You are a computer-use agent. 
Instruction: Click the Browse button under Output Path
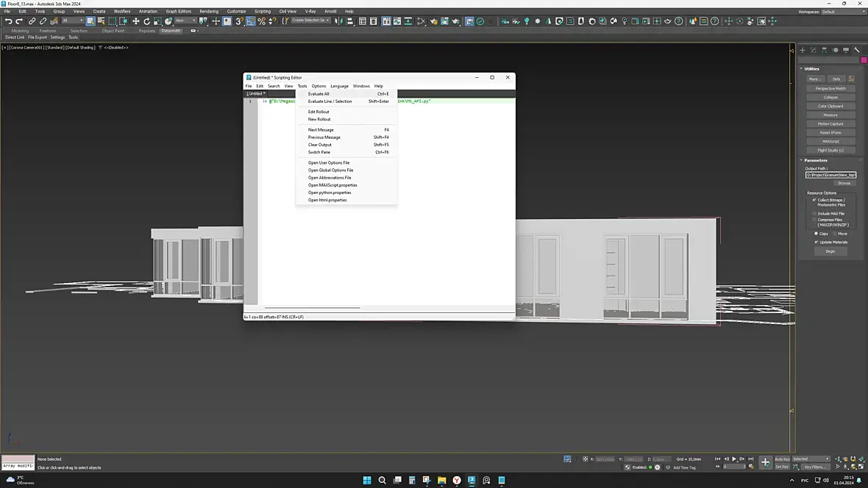[x=844, y=183]
